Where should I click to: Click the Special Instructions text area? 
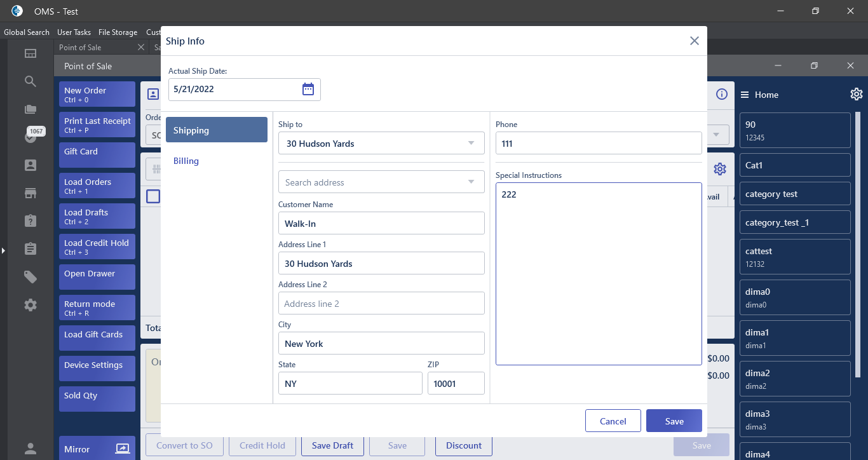599,274
